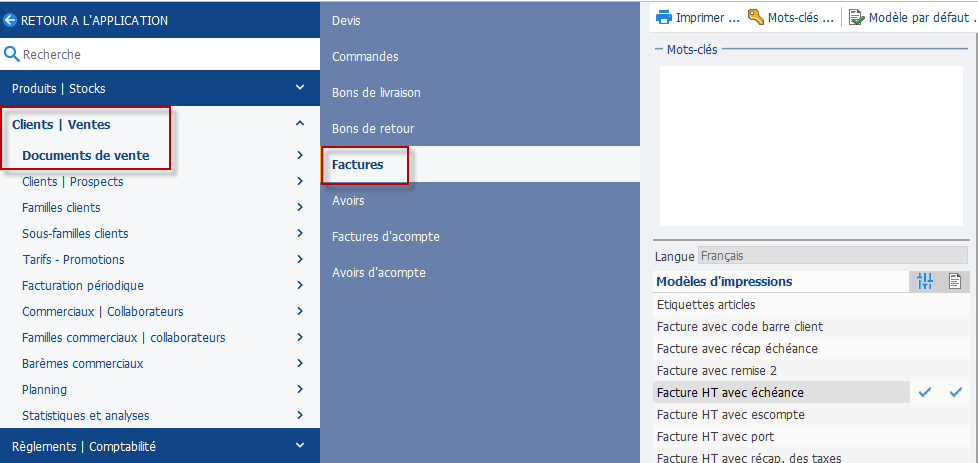Toggle second checkmark on Facture HT avec échéance
978x463 pixels.
956,392
